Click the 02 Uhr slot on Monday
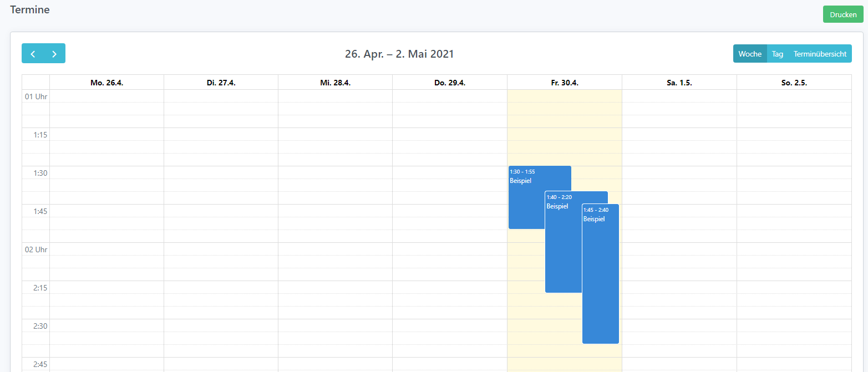 point(106,249)
